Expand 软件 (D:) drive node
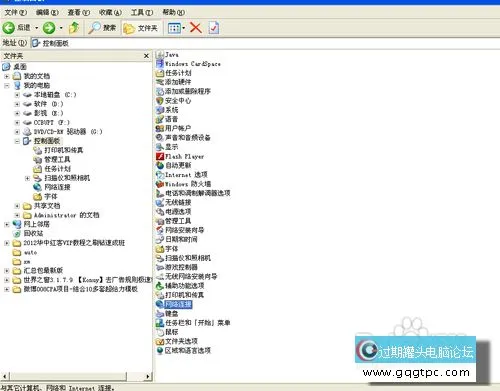This screenshot has width=500, height=391. (x=17, y=104)
